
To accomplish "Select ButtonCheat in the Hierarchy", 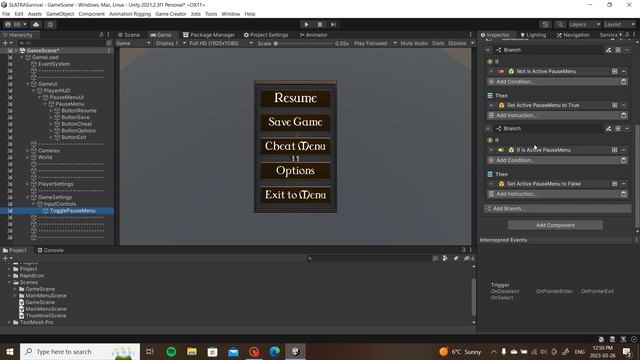I will click(76, 124).
